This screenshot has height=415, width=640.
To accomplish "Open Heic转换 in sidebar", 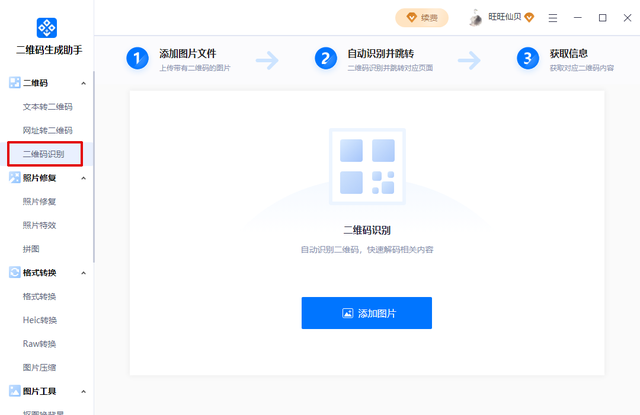I will [40, 320].
